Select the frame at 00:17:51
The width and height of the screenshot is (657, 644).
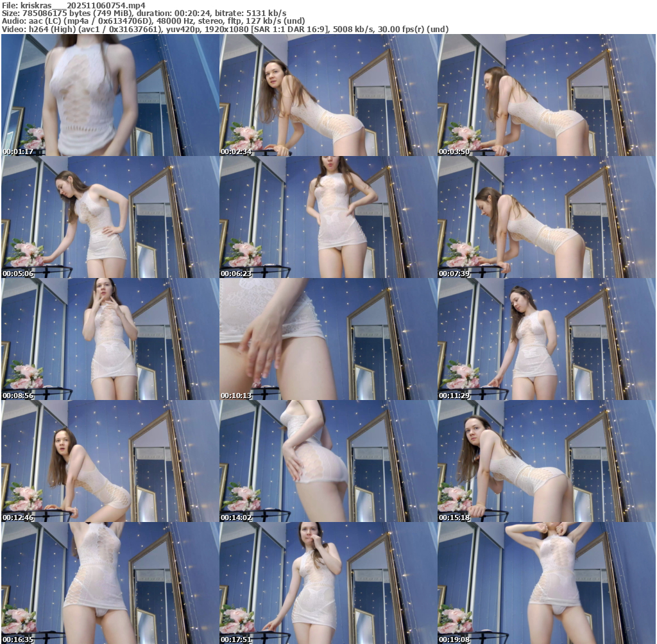pyautogui.click(x=328, y=583)
